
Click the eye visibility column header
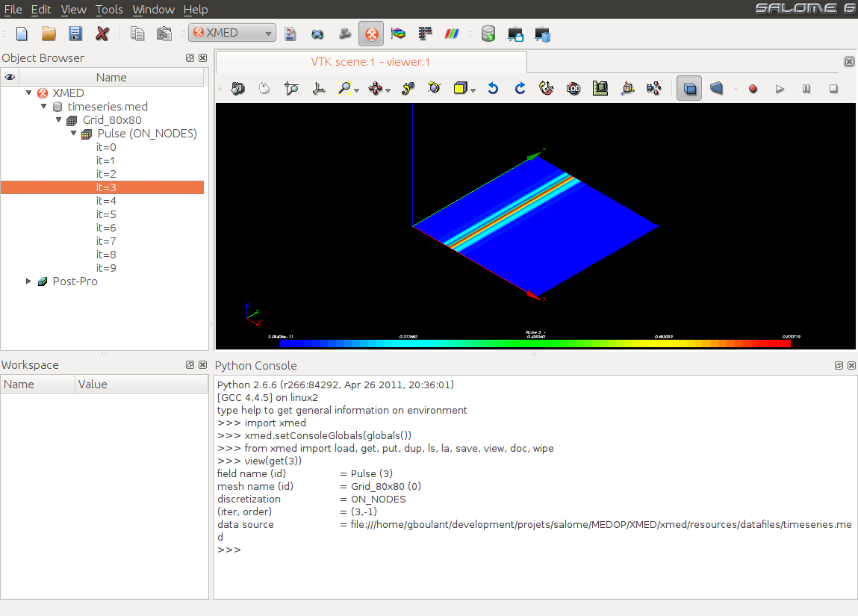(x=10, y=77)
